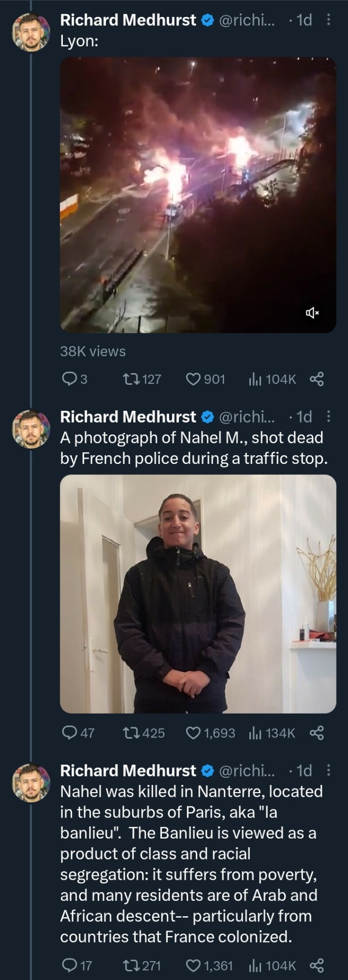Open more options for the Nanterre tweet
Screen dimensions: 348x980
(x=329, y=770)
